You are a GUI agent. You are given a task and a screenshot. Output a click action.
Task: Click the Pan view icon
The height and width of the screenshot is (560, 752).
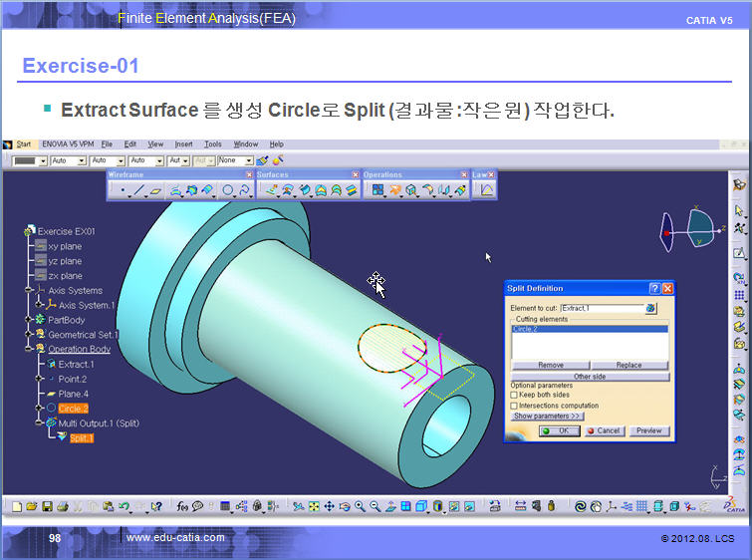click(x=329, y=506)
